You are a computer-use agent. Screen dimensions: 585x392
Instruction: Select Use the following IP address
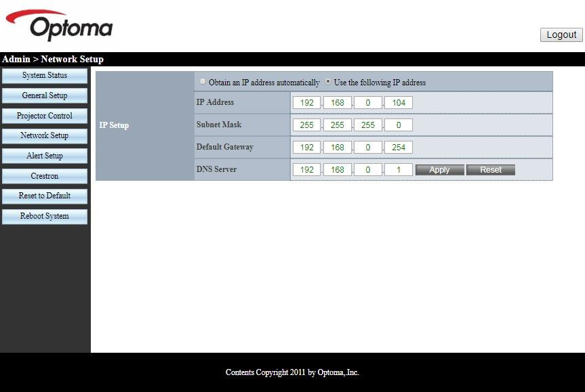pyautogui.click(x=329, y=82)
